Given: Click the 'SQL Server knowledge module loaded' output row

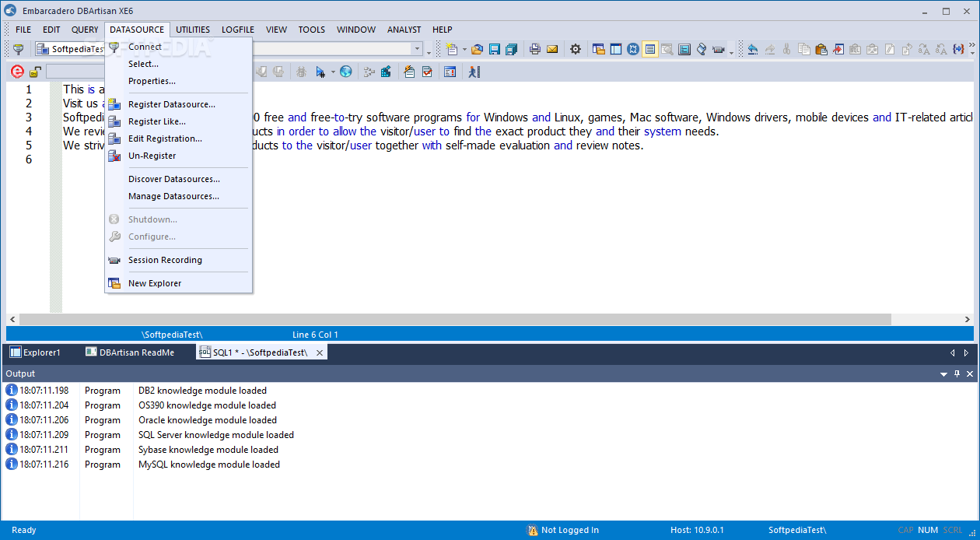Looking at the screenshot, I should [x=490, y=435].
